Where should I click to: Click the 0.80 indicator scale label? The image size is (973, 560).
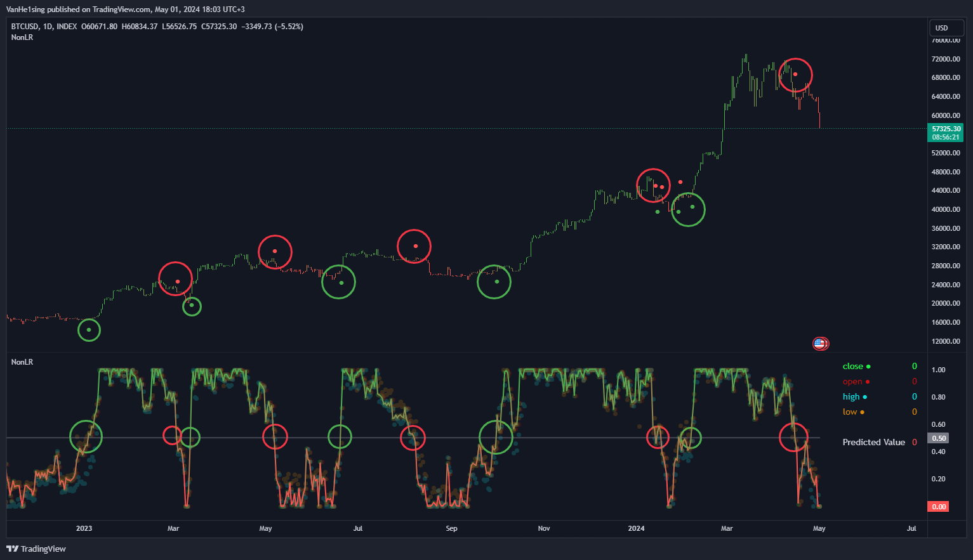pyautogui.click(x=938, y=397)
